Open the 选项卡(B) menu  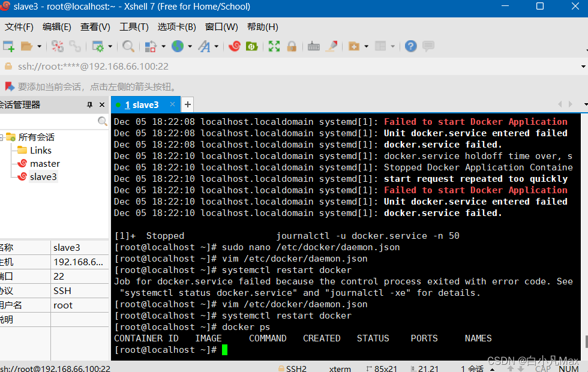tap(176, 27)
